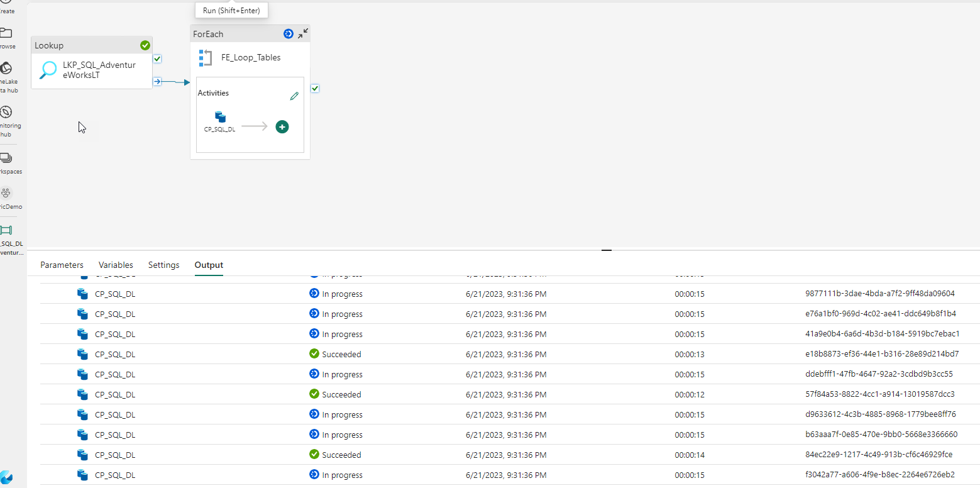Click copy icon in row 9877111b-3dae

tap(82, 294)
